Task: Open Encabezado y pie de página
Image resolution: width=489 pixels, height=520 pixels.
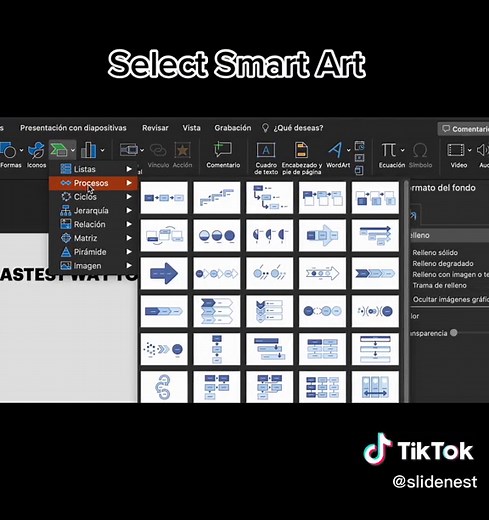Action: (x=302, y=158)
